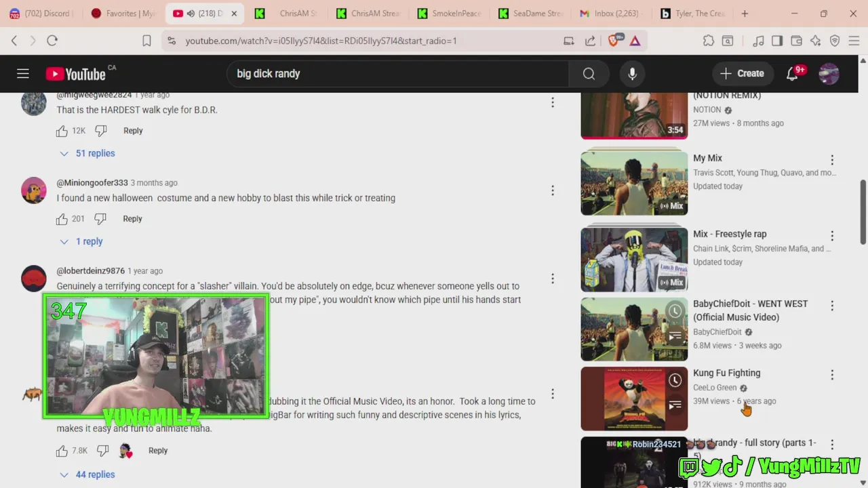Like the migweegwee2824 comment

point(62,131)
